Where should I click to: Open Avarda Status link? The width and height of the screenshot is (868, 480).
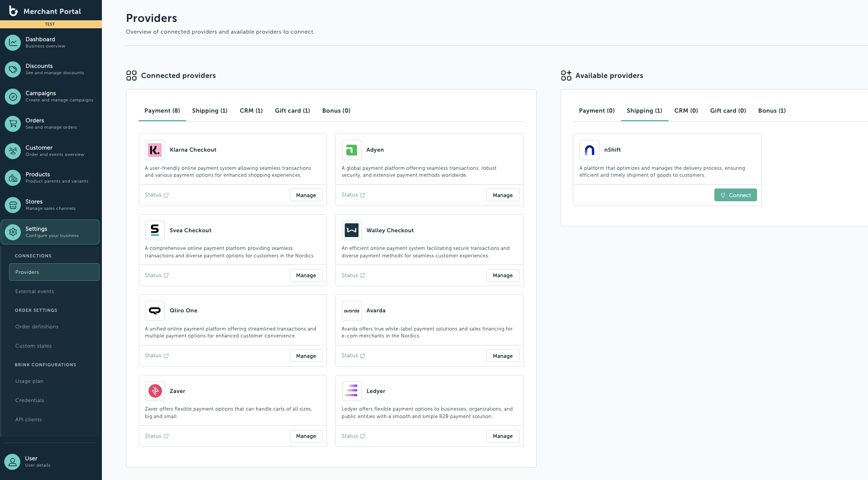click(353, 356)
